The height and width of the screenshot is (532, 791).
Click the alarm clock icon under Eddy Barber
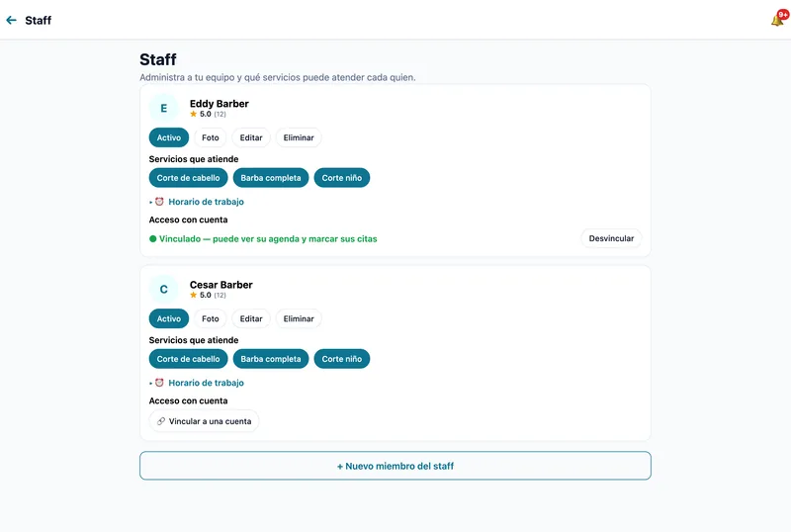(159, 202)
